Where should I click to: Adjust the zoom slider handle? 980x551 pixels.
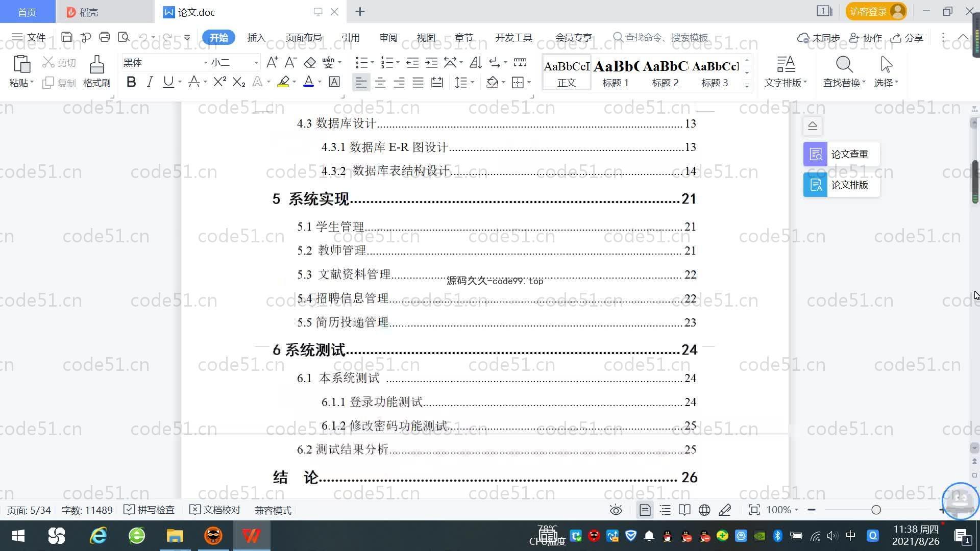tap(876, 510)
